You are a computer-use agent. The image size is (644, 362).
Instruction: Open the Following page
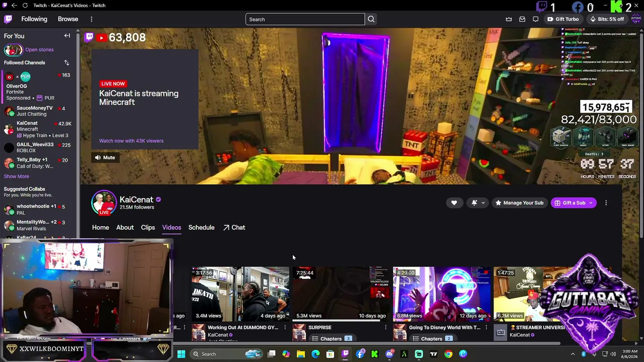(x=34, y=19)
